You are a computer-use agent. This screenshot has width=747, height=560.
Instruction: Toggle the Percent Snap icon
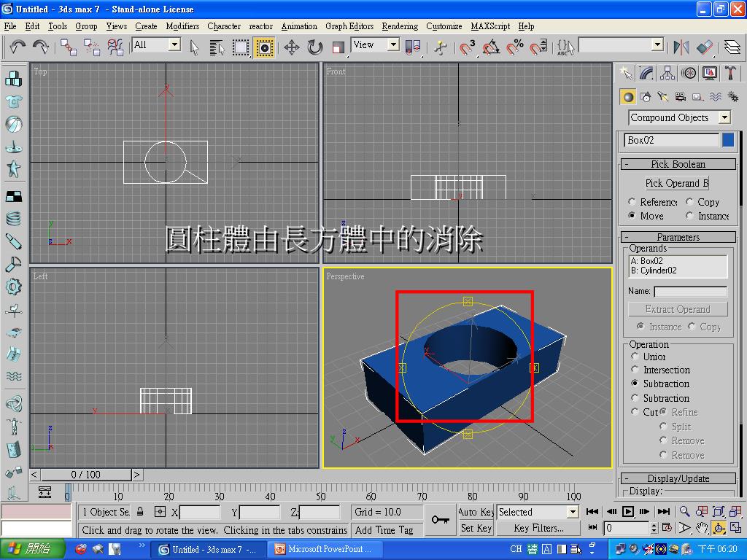(x=514, y=47)
